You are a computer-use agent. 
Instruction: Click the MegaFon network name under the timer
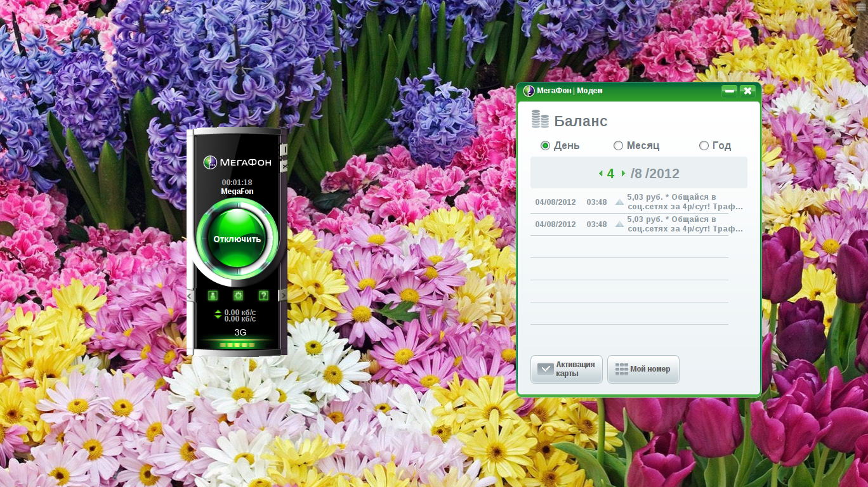pos(237,191)
